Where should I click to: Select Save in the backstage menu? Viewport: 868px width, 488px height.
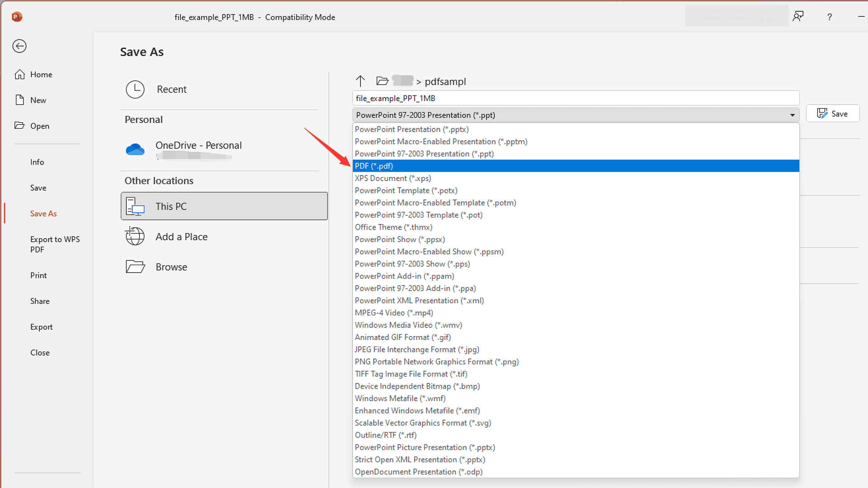(x=38, y=188)
